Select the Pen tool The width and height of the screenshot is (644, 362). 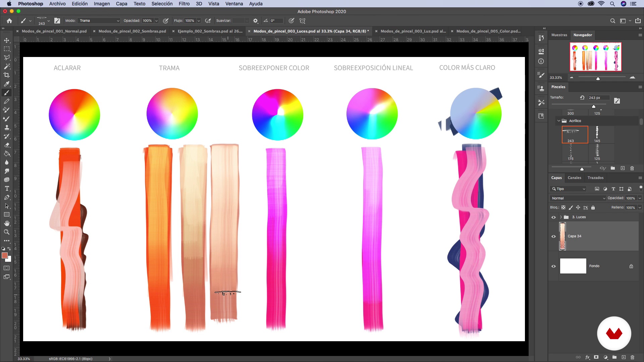(7, 197)
